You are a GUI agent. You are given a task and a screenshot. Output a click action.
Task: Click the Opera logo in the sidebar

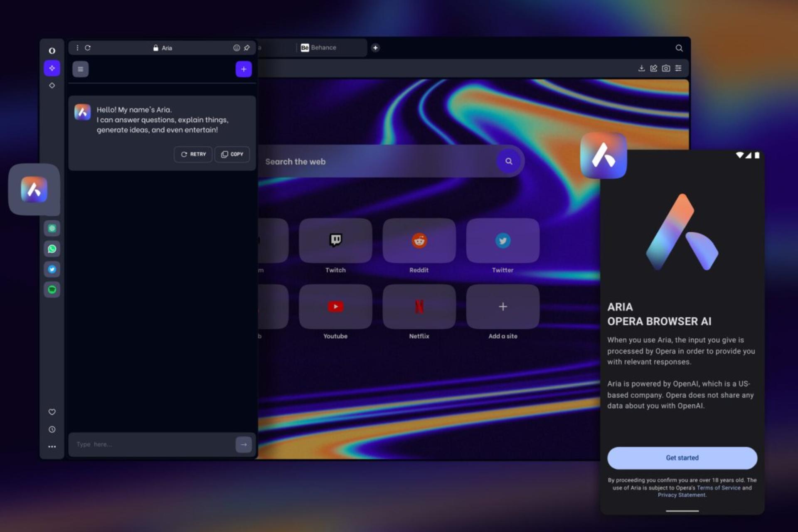tap(52, 51)
